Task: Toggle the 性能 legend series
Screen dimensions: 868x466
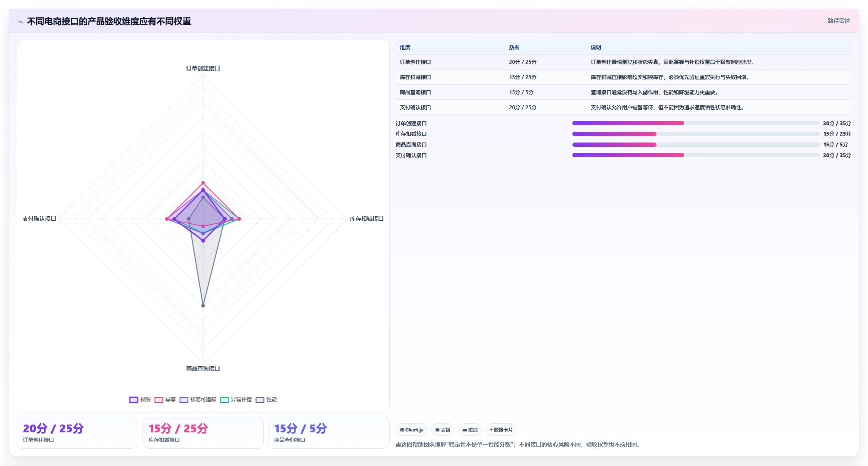Action: tap(266, 399)
